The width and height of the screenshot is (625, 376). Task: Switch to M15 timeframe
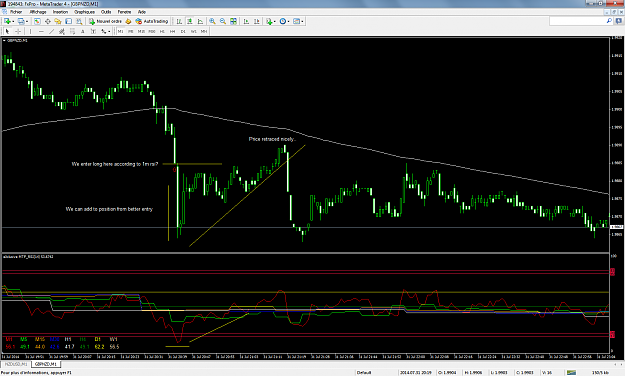click(141, 31)
